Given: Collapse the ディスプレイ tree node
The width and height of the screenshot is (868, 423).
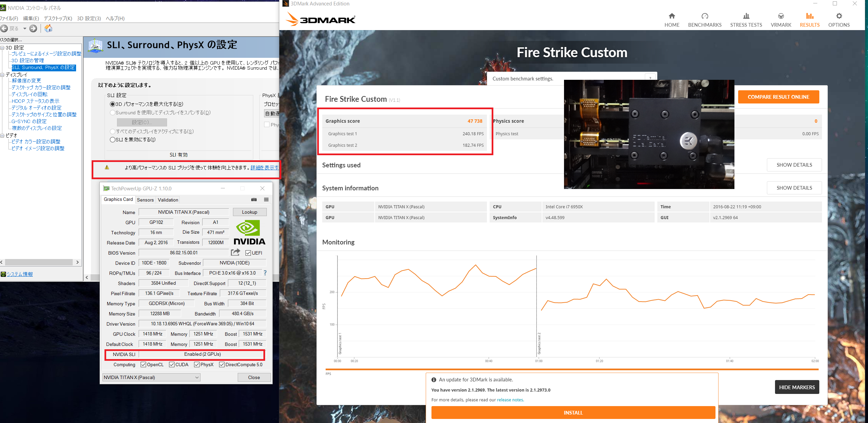Looking at the screenshot, I should tap(2, 75).
